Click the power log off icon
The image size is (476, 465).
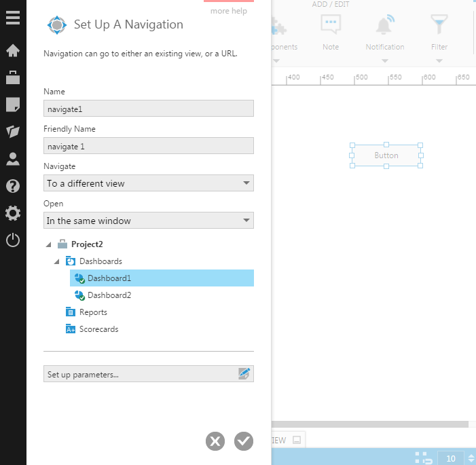13,240
